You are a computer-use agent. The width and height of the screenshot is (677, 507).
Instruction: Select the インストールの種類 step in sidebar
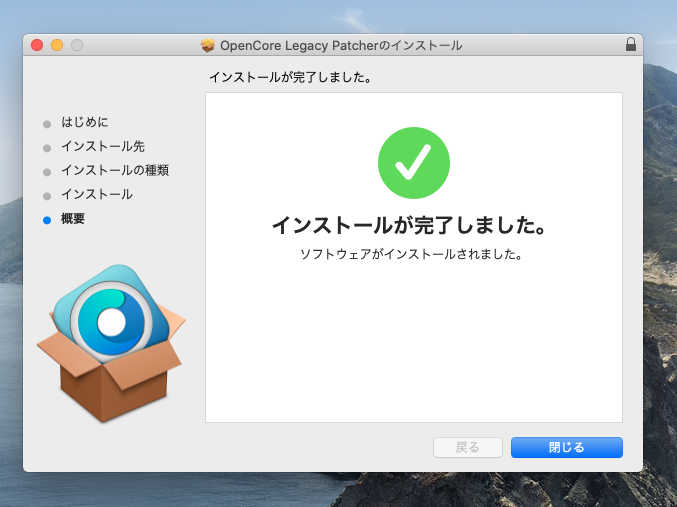pos(114,171)
